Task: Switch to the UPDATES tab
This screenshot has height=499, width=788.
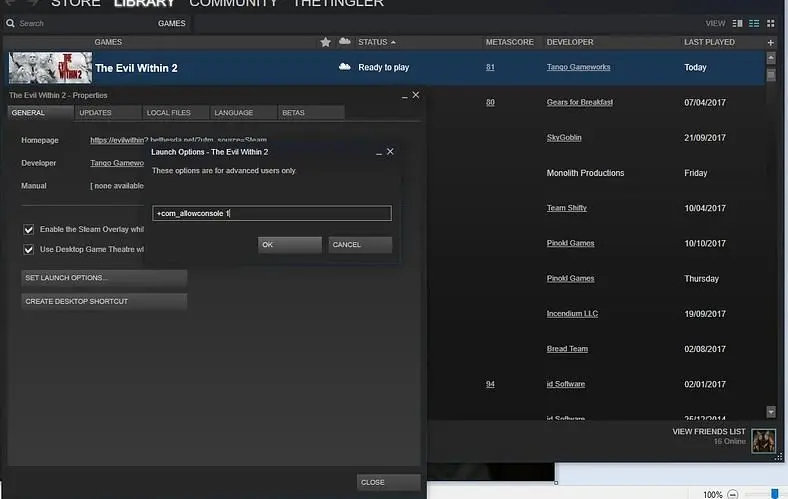Action: (x=108, y=113)
